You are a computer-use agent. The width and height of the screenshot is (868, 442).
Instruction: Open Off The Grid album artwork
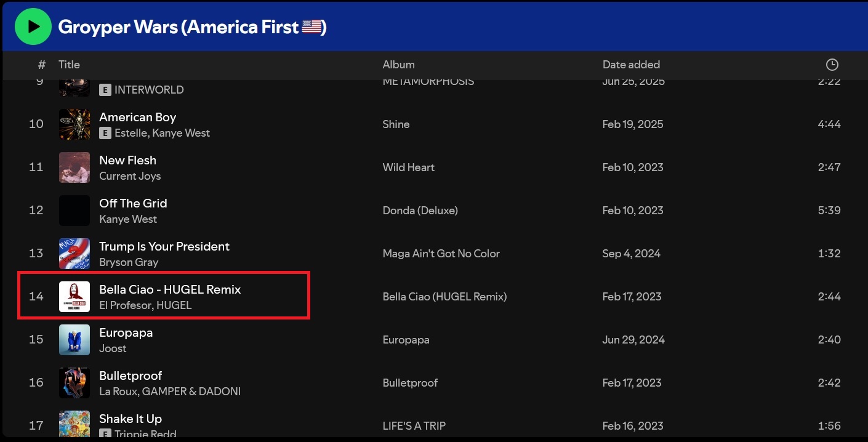tap(74, 211)
